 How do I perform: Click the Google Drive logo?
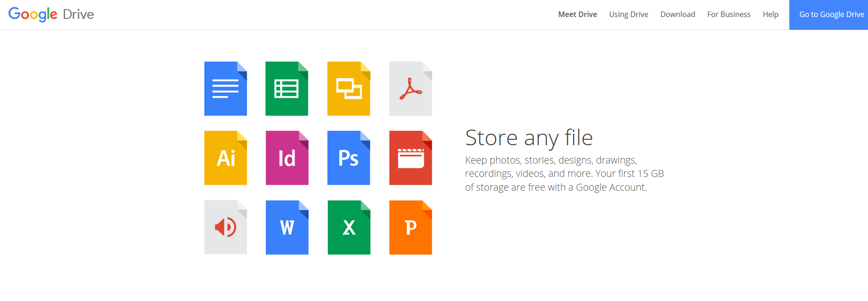coord(51,14)
